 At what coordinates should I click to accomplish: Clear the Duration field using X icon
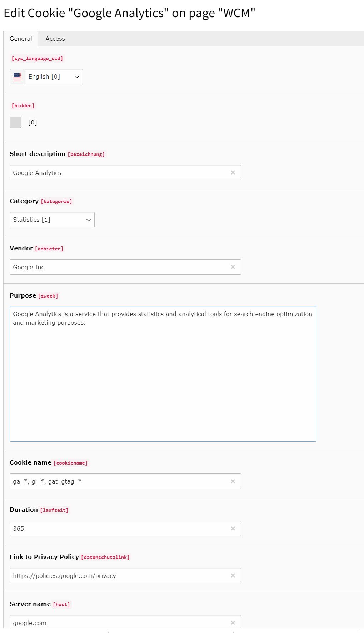pyautogui.click(x=233, y=529)
